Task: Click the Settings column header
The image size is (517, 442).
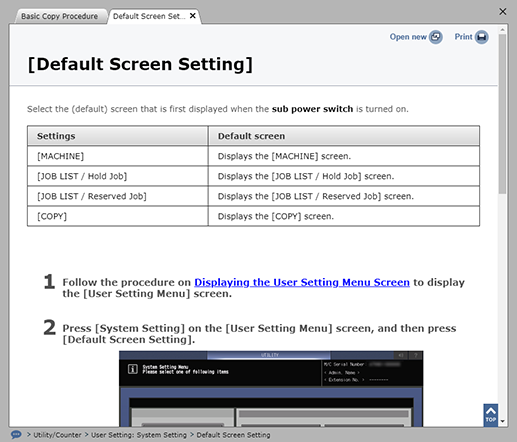Action: pyautogui.click(x=118, y=136)
